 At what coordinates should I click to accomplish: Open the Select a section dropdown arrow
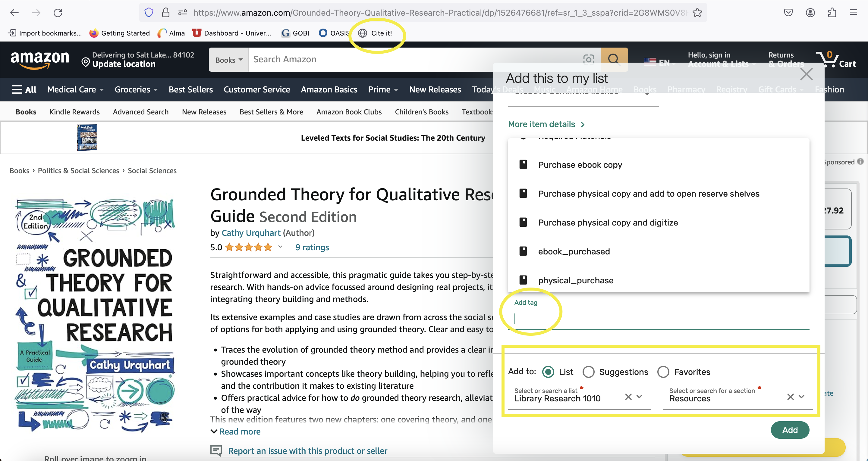click(802, 397)
